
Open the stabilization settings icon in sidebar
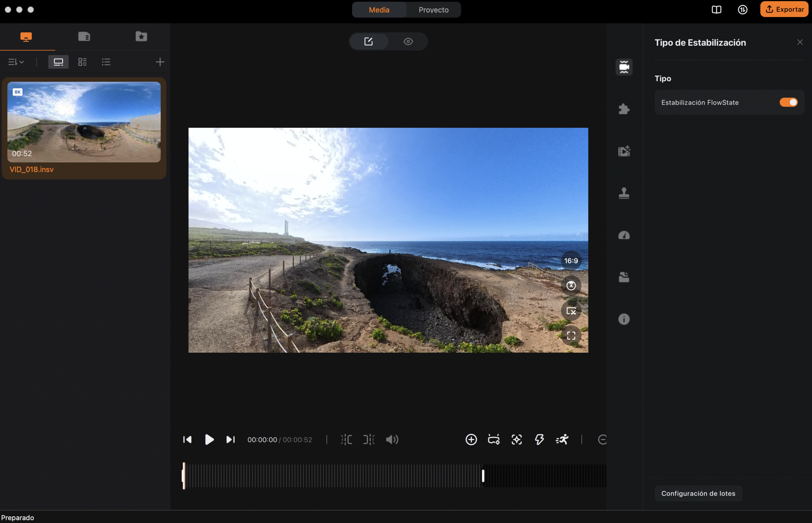[x=624, y=67]
